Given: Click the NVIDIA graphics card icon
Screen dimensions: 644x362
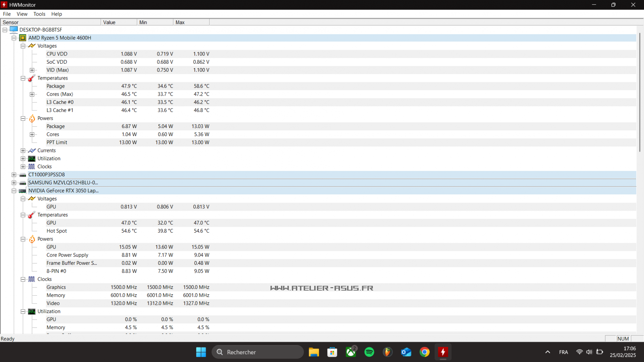Looking at the screenshot, I should pos(23,191).
